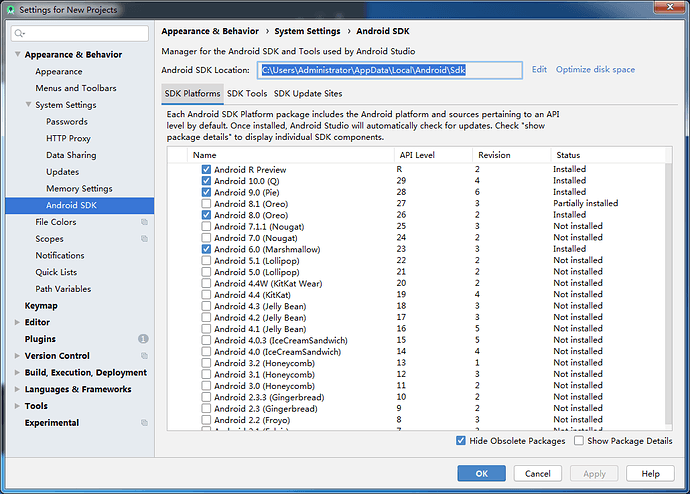The image size is (690, 494).
Task: Collapse the System Settings tree node
Action: tap(27, 105)
